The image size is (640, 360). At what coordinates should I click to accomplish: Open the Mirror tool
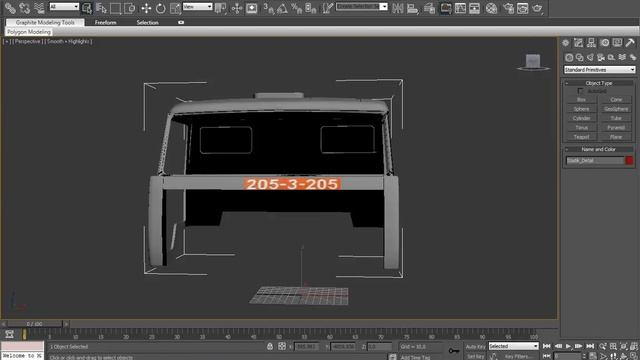[x=398, y=8]
